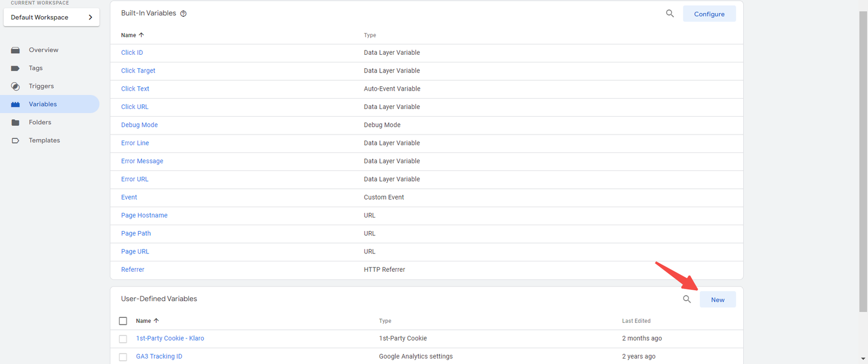Click the Templates outline icon

(15, 141)
